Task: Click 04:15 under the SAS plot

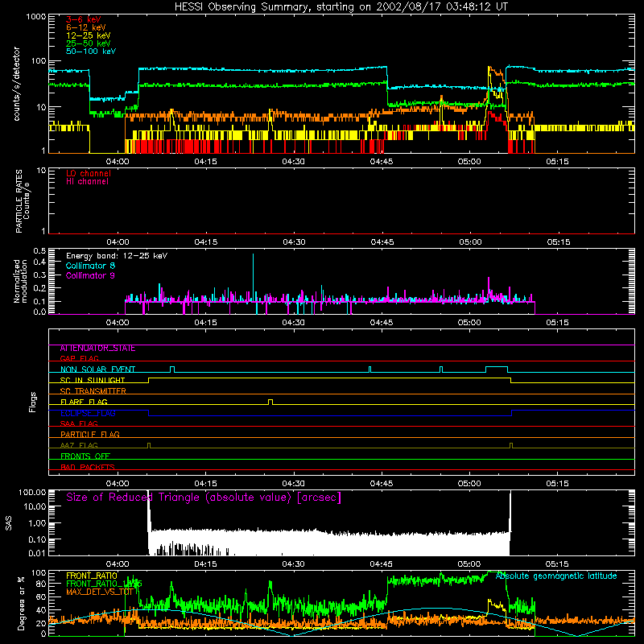Action: tap(205, 564)
